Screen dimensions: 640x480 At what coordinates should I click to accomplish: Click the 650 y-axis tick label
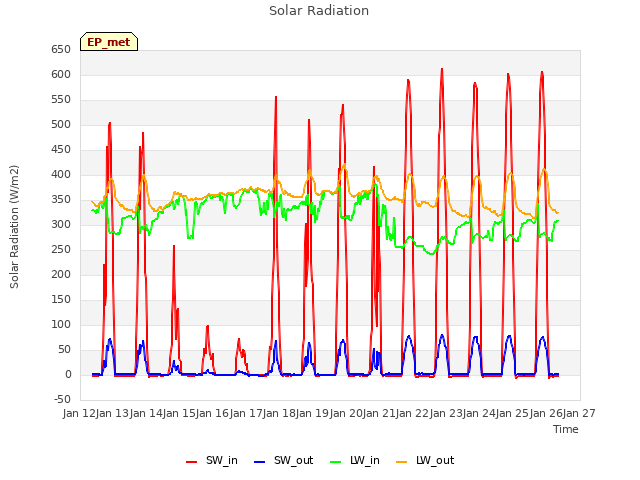coord(61,50)
